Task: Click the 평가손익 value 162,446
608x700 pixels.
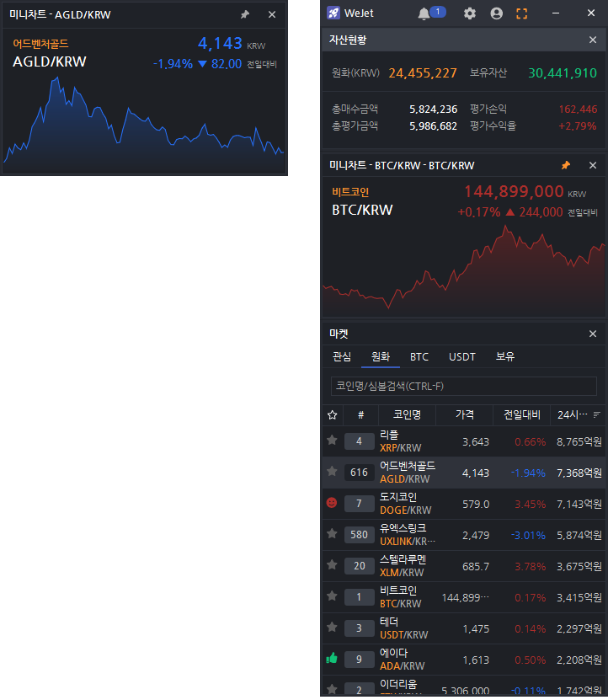Action: pos(578,110)
